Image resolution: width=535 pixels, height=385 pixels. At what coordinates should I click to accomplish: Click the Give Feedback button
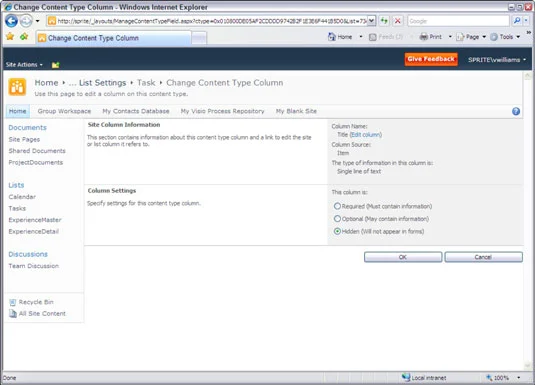coord(431,59)
